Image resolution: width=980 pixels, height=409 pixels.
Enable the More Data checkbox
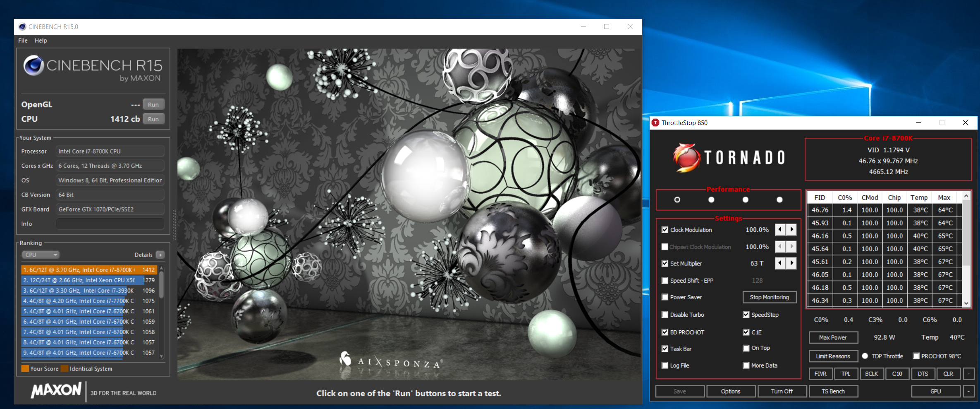746,366
